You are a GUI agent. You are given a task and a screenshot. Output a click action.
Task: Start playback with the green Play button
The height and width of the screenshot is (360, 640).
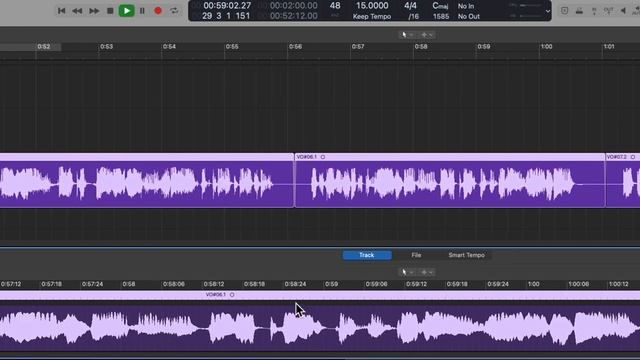pyautogui.click(x=127, y=11)
